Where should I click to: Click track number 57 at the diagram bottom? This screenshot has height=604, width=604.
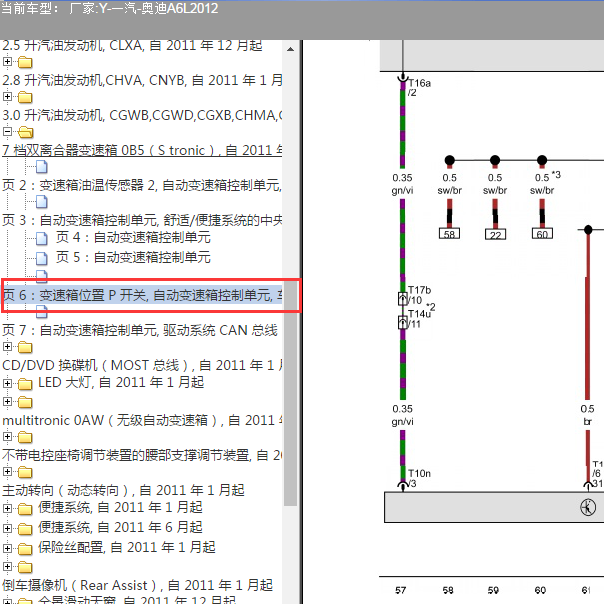[x=401, y=590]
